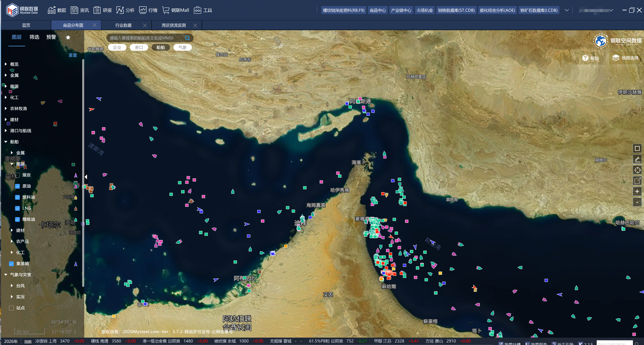Screen dimensions: 644x345
Task: Switch to the 行业数据 tab
Action: 123,25
